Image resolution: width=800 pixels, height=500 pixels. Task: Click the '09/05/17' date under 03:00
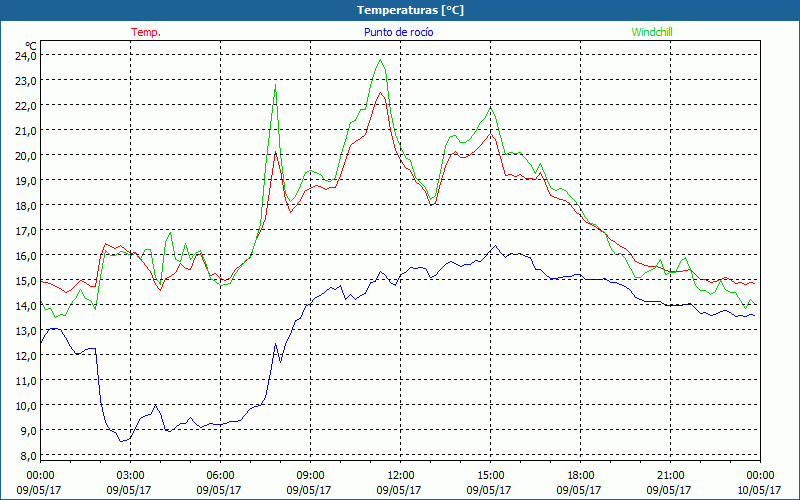[x=129, y=490]
